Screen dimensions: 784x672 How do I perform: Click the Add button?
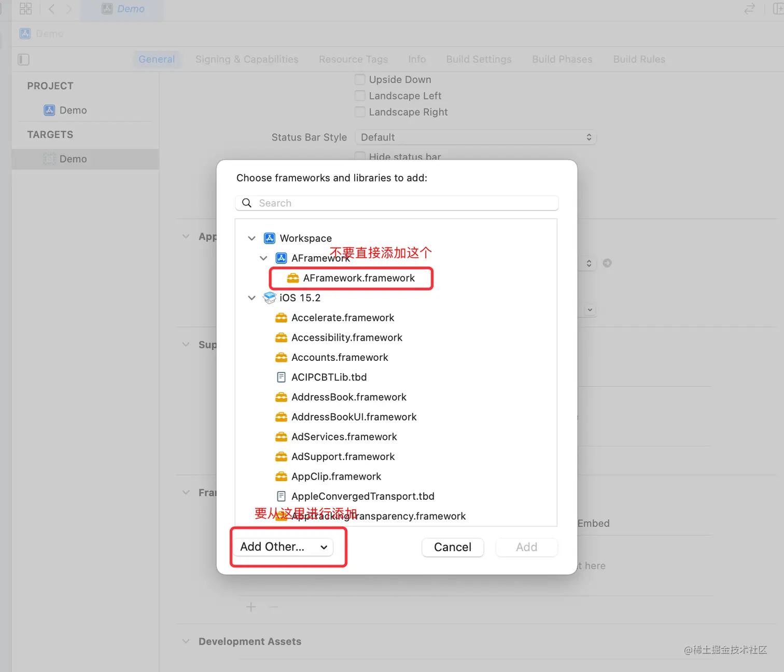click(526, 548)
